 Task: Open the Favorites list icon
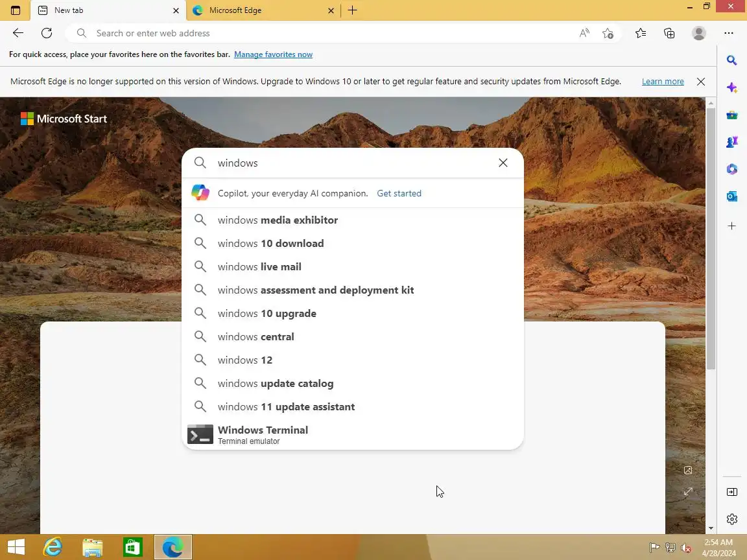[x=640, y=33]
